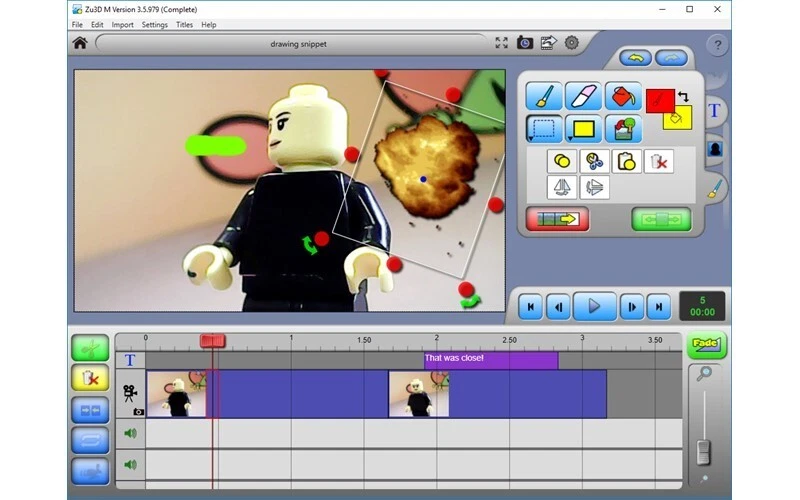Select the title track T icon

click(130, 360)
